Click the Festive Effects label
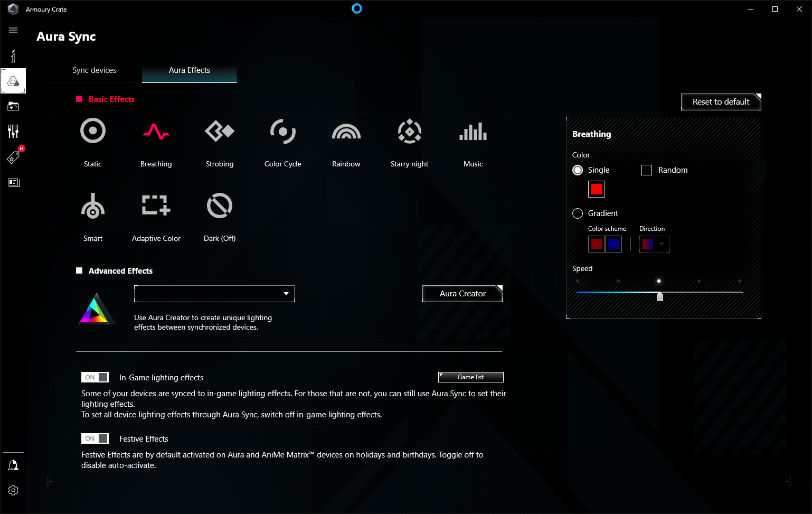 point(144,439)
